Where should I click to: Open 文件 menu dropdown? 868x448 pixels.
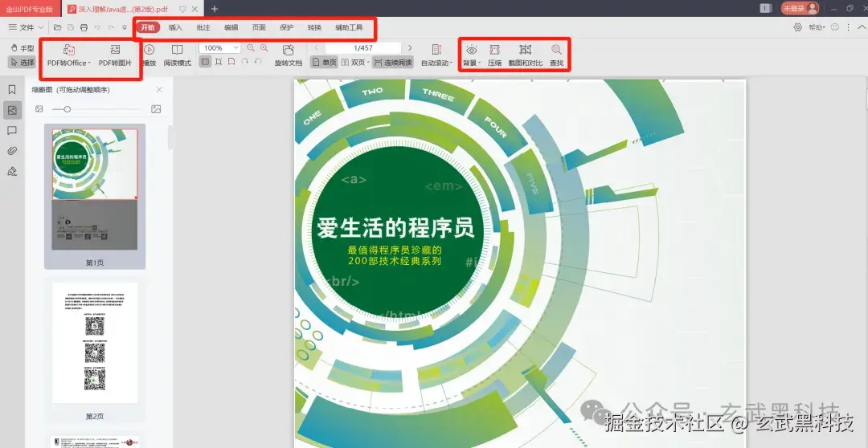point(26,27)
